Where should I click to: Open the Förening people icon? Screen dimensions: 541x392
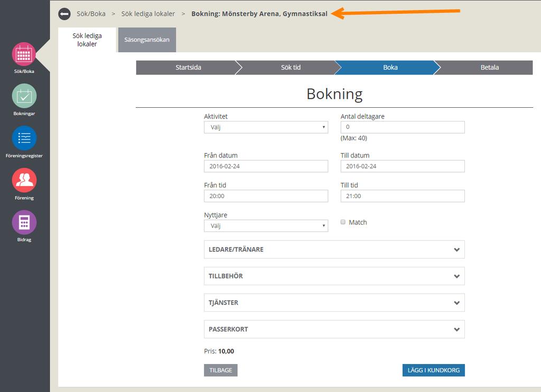[x=24, y=180]
